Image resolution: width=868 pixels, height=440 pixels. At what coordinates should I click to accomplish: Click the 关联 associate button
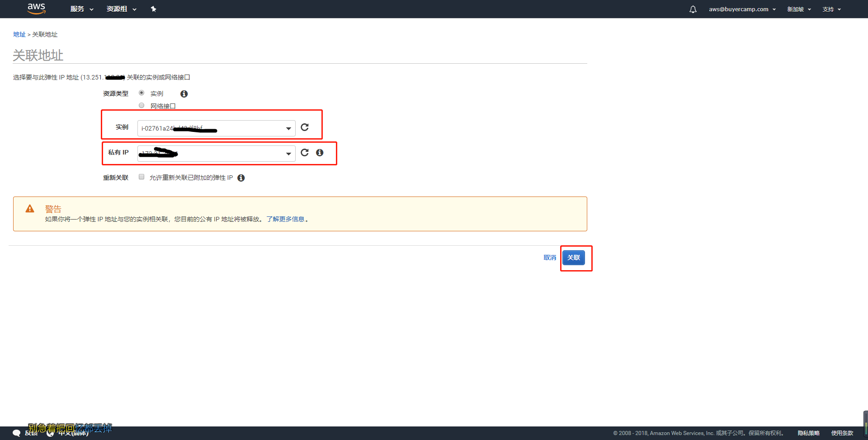click(574, 257)
